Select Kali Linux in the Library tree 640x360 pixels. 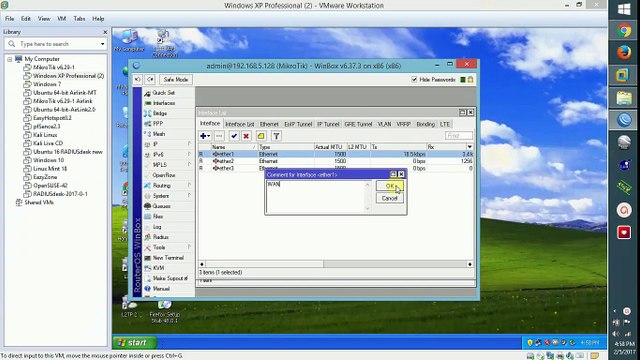click(45, 135)
